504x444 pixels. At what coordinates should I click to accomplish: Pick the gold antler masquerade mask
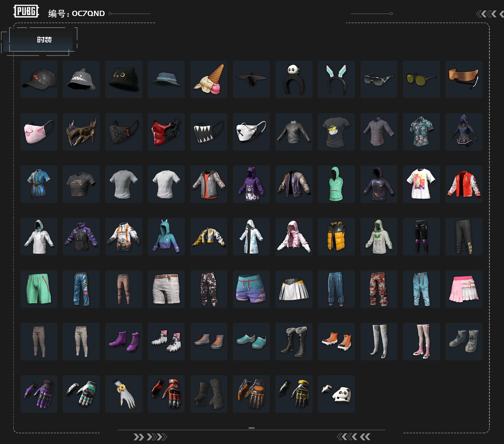tap(81, 132)
